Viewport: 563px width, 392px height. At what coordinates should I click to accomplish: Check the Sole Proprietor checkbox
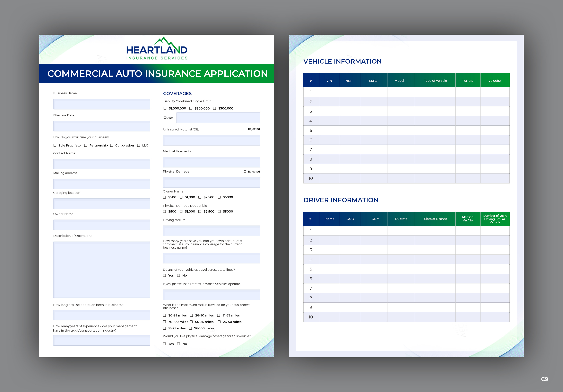(55, 146)
